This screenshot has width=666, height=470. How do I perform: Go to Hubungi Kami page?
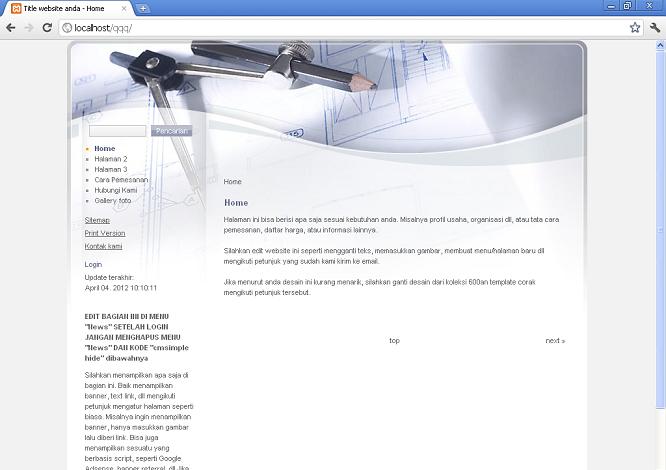[116, 190]
